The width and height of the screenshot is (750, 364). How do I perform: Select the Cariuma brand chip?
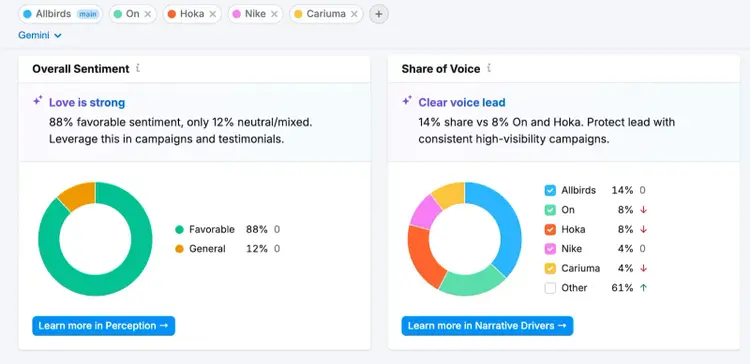point(326,14)
